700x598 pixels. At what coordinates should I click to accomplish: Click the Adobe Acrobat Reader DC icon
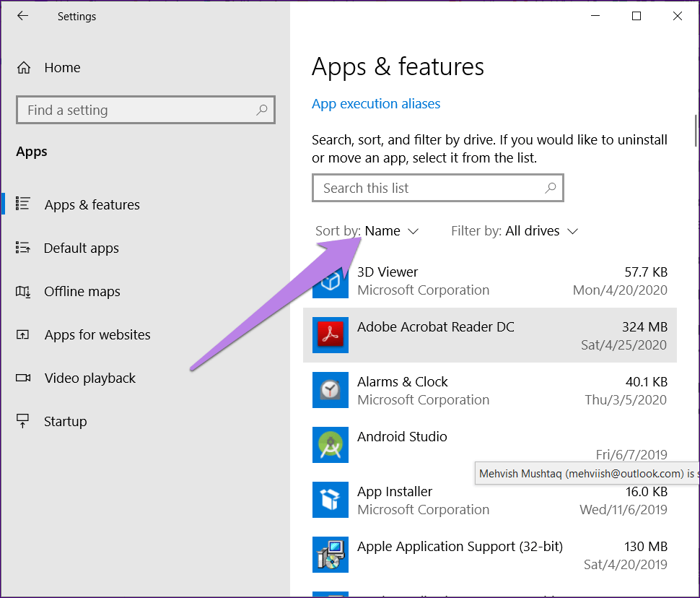[x=331, y=335]
